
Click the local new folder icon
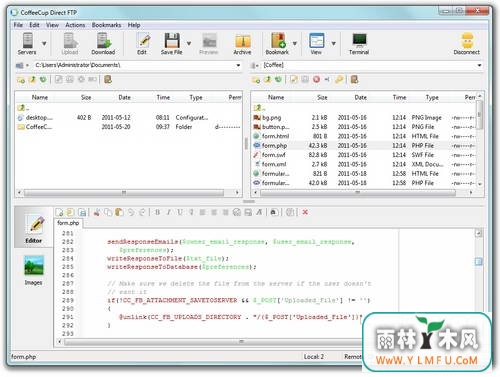(21, 80)
